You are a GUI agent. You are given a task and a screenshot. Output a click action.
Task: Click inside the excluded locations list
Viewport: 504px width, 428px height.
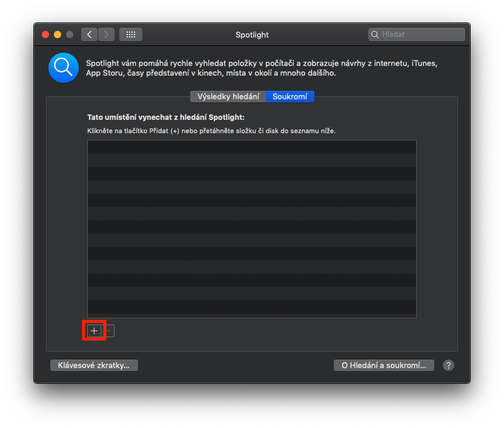[x=252, y=229]
